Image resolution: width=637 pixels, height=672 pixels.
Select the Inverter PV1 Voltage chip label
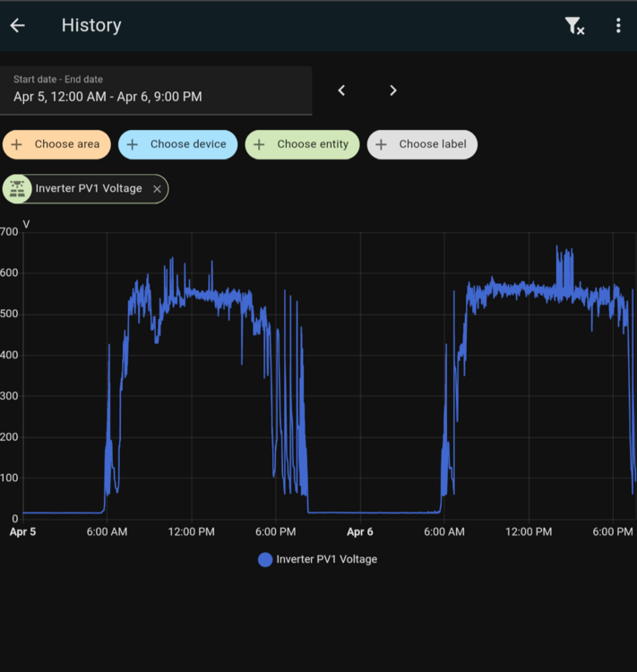88,189
